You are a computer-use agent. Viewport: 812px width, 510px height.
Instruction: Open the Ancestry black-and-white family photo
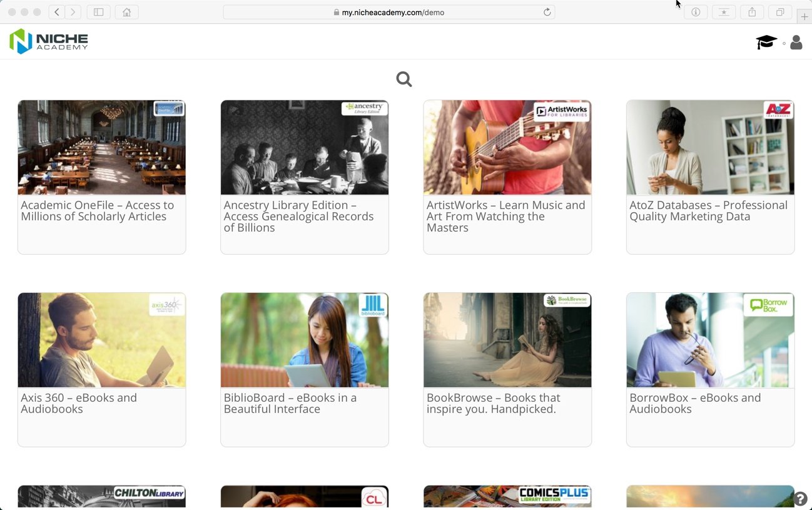[305, 148]
